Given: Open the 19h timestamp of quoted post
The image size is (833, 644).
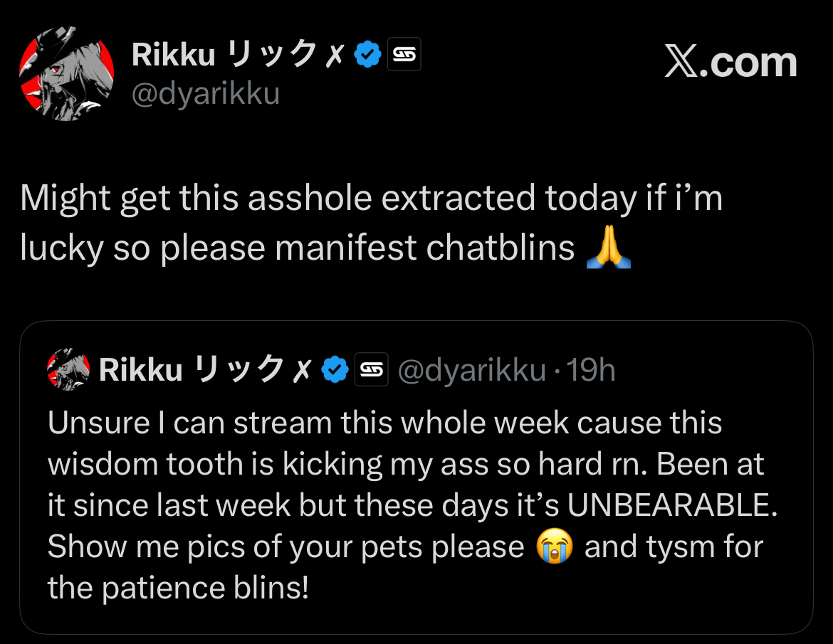Looking at the screenshot, I should click(590, 370).
